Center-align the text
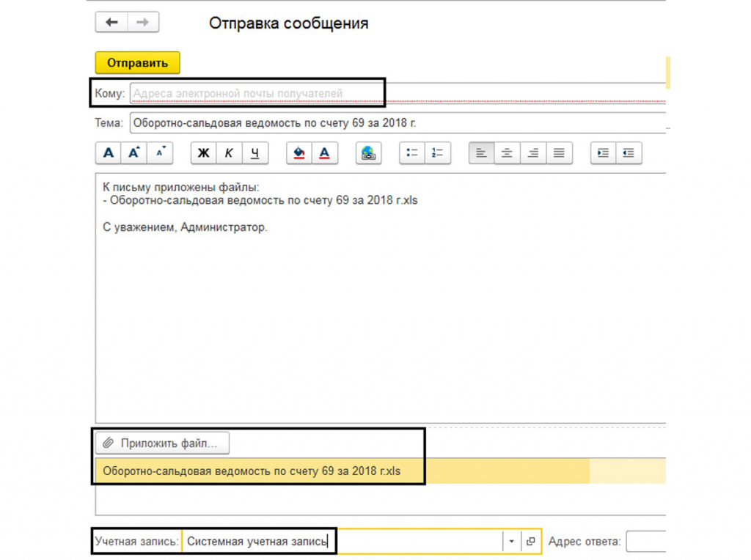Image resolution: width=751 pixels, height=560 pixels. pyautogui.click(x=508, y=153)
